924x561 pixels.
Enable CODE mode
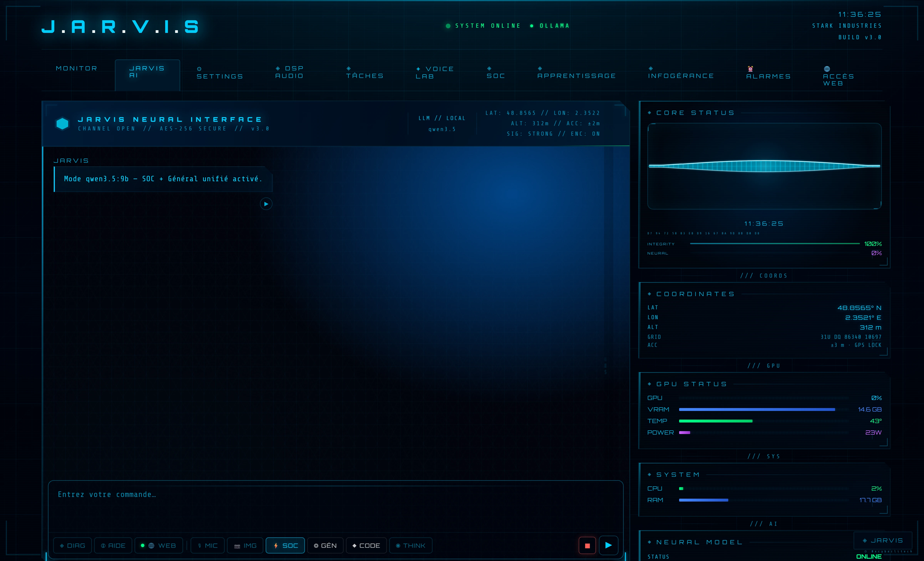[366, 546]
